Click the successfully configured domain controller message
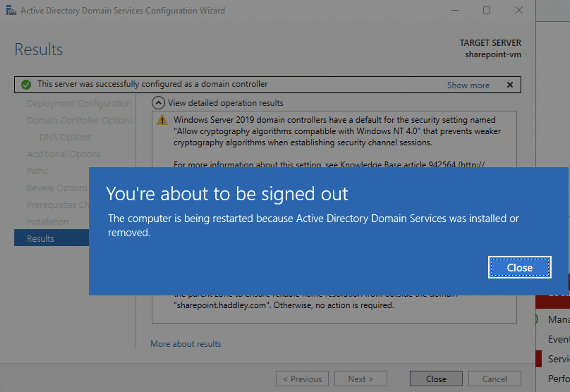Image resolution: width=570 pixels, height=392 pixels. tap(152, 84)
